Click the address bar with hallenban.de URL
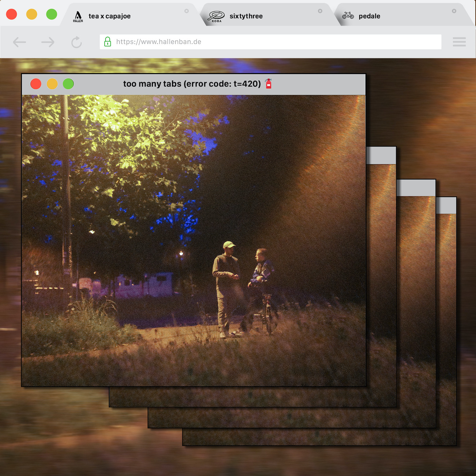The height and width of the screenshot is (476, 476). [270, 42]
